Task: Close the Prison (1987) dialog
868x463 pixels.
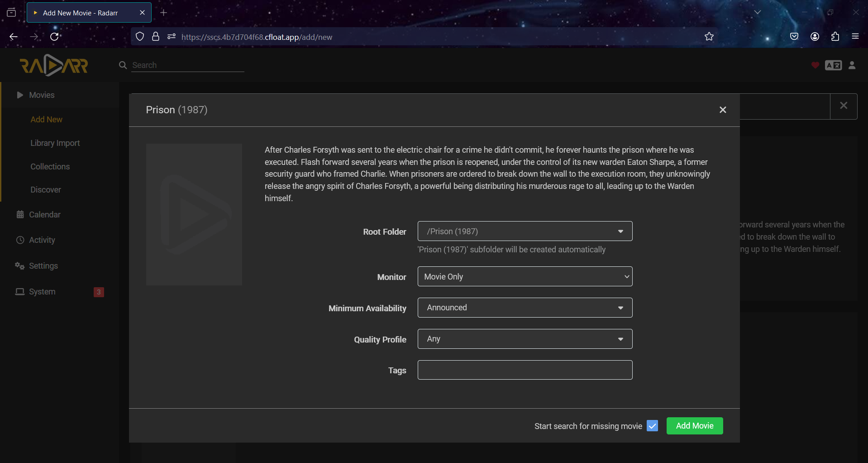Action: 723,110
